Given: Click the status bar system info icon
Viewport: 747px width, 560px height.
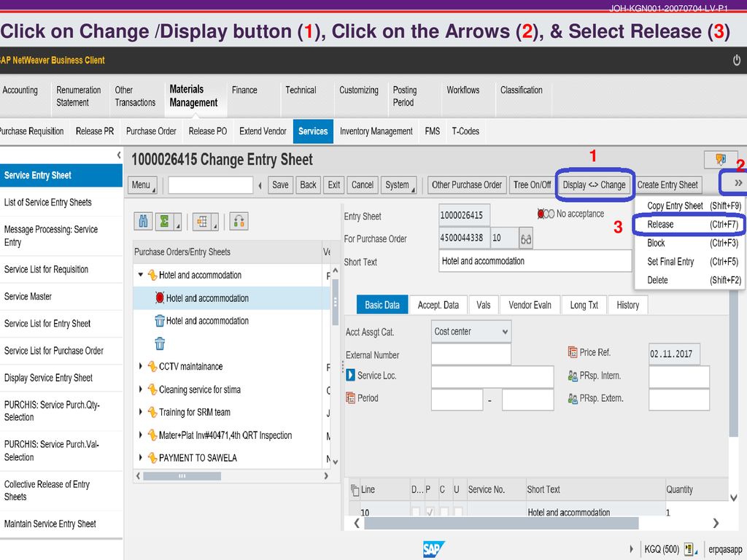Looking at the screenshot, I should [x=689, y=549].
